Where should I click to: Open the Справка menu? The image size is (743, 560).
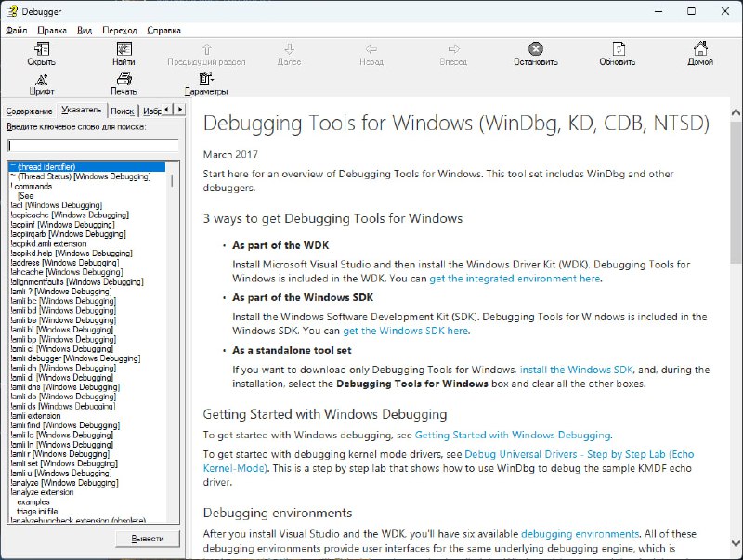pyautogui.click(x=164, y=31)
